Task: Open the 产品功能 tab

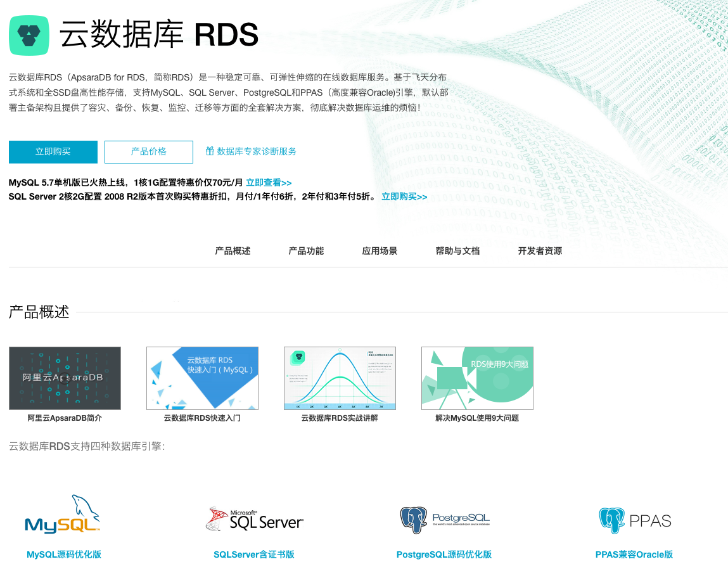Action: pos(306,250)
